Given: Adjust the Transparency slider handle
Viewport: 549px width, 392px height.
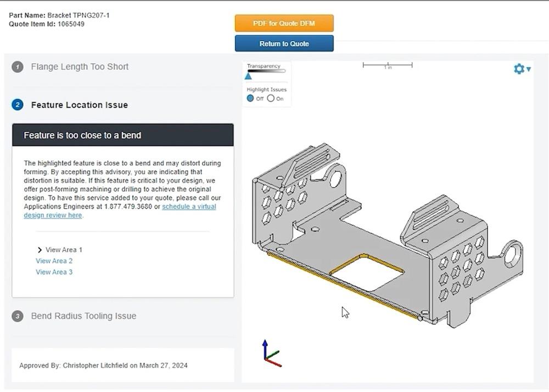Looking at the screenshot, I should [x=248, y=76].
